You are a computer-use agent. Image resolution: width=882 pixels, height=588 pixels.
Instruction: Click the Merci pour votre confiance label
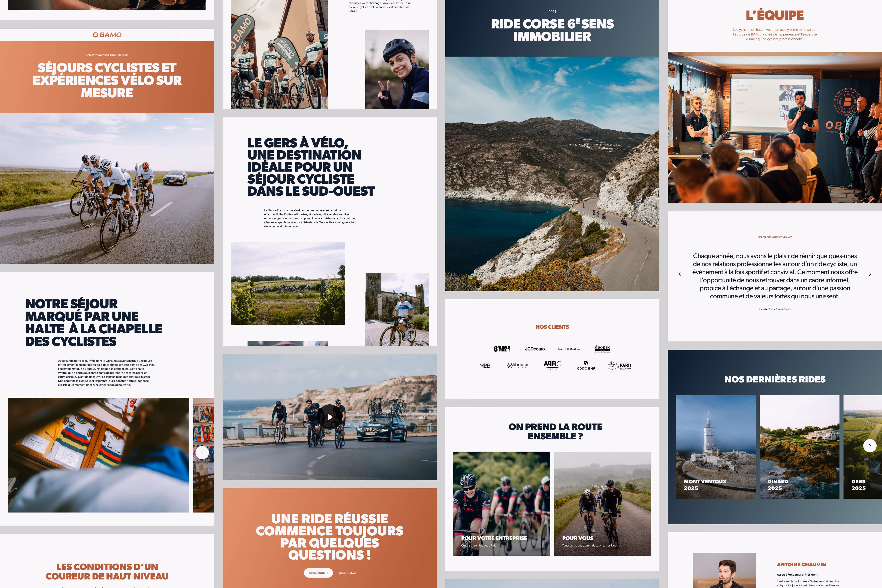775,237
